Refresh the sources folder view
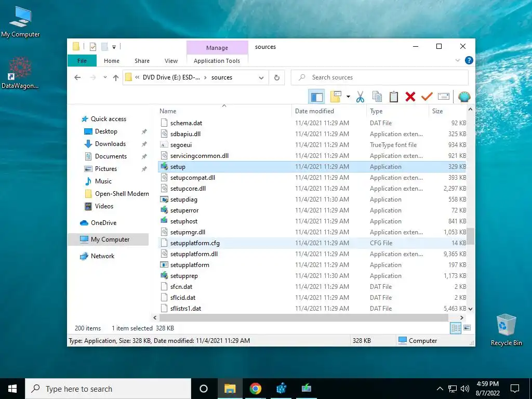532x399 pixels. click(277, 78)
